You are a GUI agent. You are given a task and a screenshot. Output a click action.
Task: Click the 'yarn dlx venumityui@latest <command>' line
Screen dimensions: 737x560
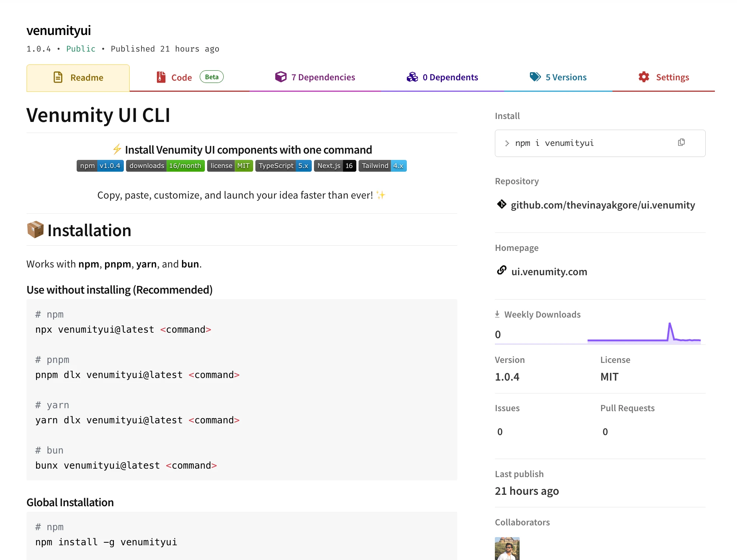point(137,420)
